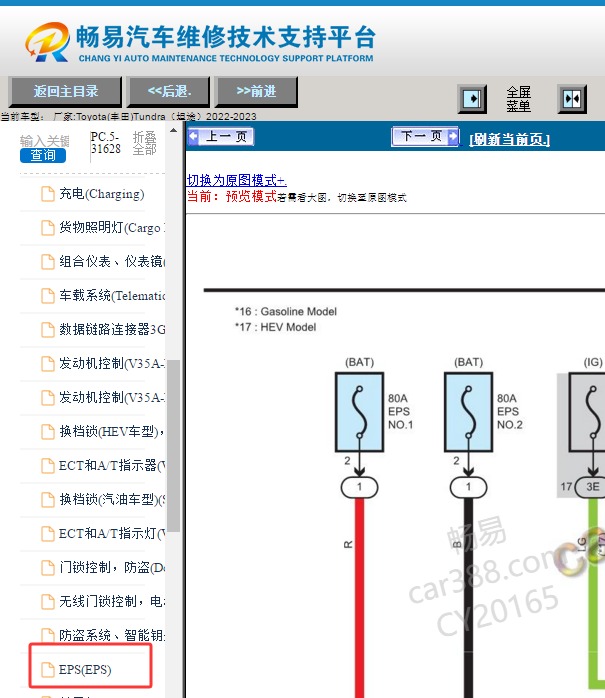This screenshot has height=698, width=605.
Task: Go forward with the >>前进 button
Action: pos(256,92)
